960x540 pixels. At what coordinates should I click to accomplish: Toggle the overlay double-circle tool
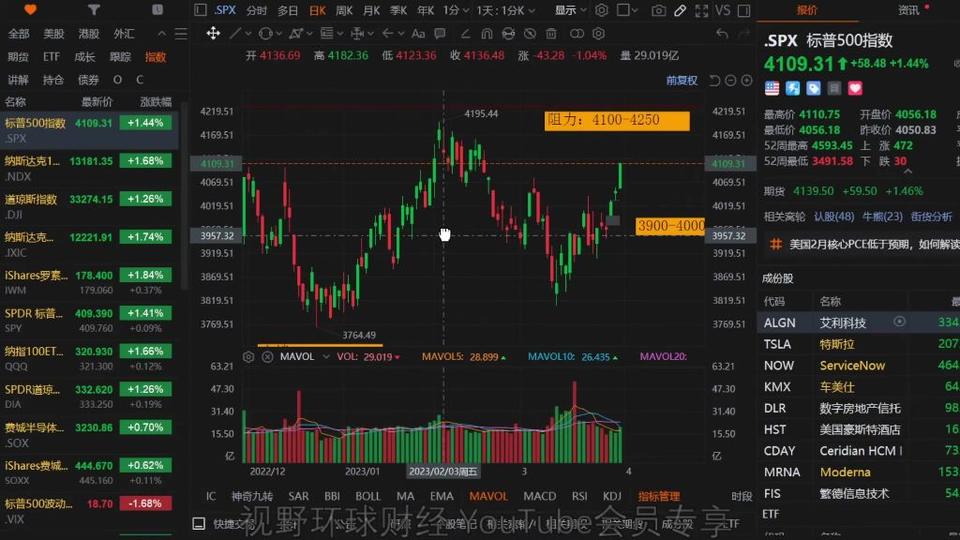(577, 33)
